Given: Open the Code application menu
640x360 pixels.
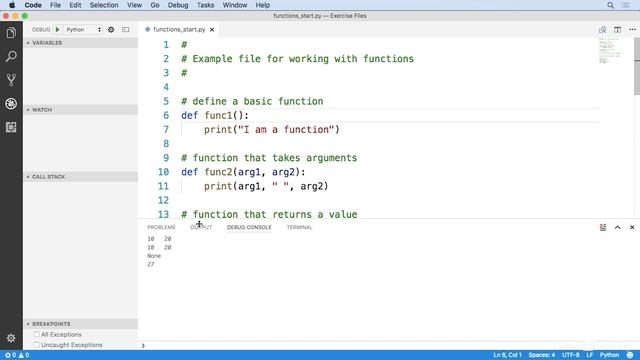Looking at the screenshot, I should pos(33,5).
